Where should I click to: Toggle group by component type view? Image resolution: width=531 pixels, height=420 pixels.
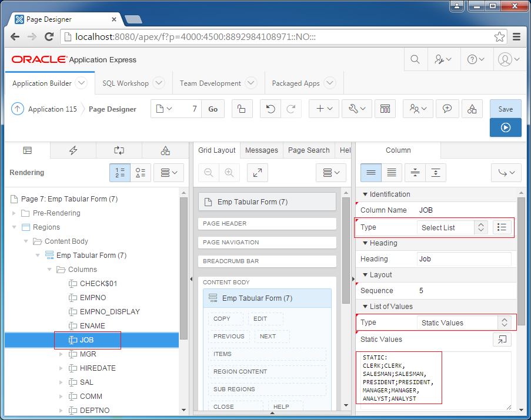click(141, 173)
